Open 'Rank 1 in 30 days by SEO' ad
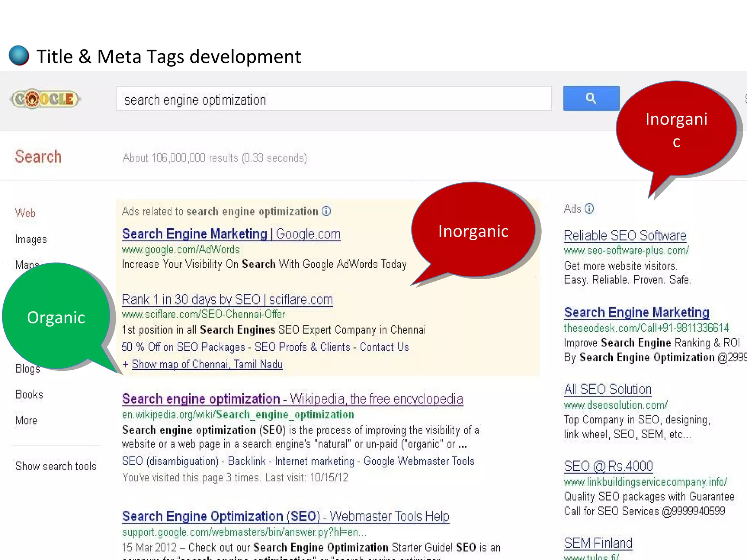747x560 pixels. (x=227, y=300)
